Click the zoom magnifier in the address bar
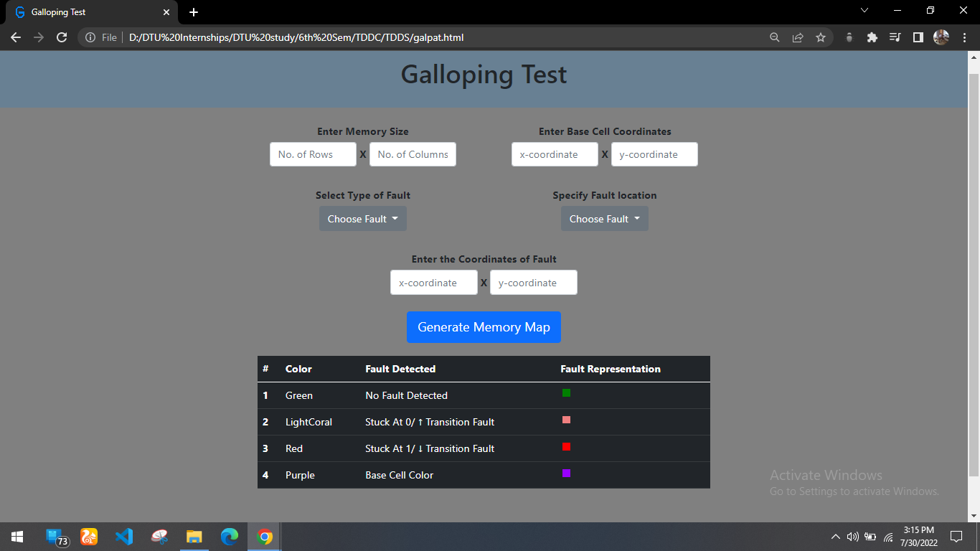The width and height of the screenshot is (980, 551). (x=774, y=37)
